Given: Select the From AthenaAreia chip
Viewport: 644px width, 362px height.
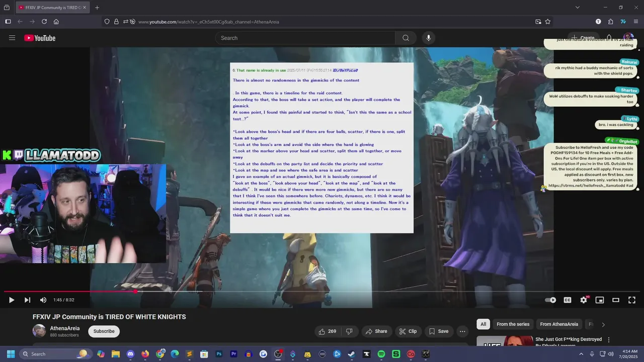Looking at the screenshot, I should 559,324.
